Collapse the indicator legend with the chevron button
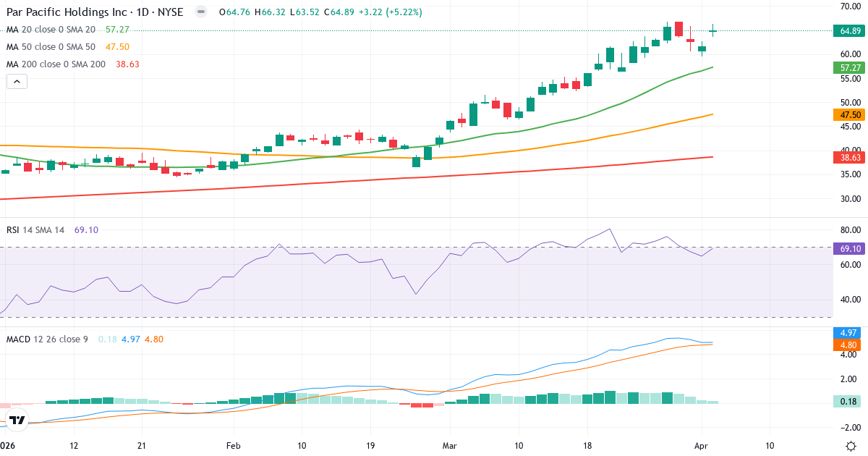Screen dimensions: 868x456 16,81
